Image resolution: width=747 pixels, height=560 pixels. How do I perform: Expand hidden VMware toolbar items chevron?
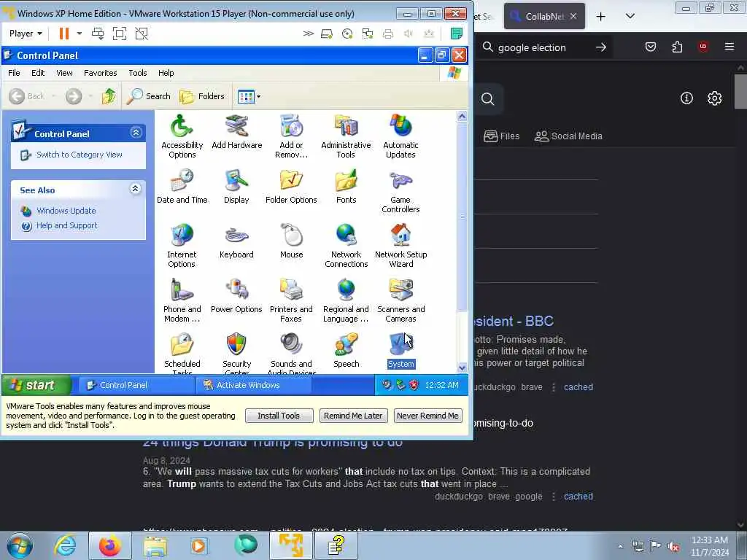tap(309, 34)
